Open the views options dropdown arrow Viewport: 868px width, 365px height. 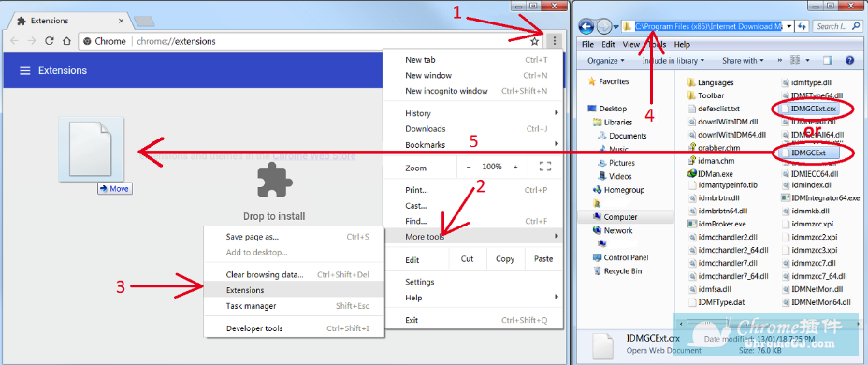coord(807,61)
